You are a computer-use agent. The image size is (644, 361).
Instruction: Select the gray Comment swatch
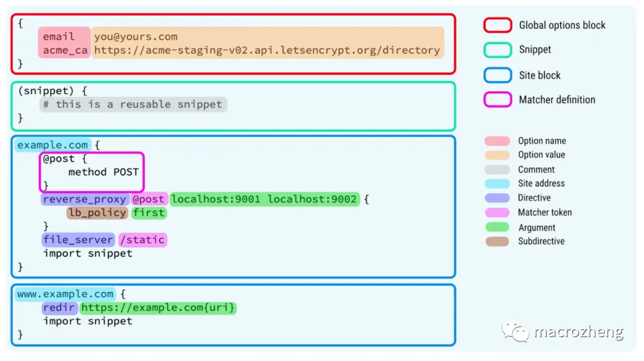click(497, 169)
